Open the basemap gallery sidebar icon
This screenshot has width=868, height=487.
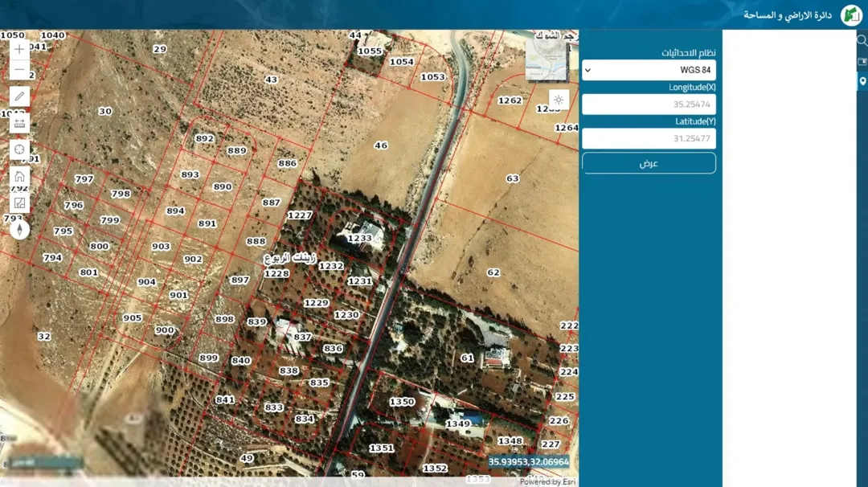pyautogui.click(x=862, y=61)
